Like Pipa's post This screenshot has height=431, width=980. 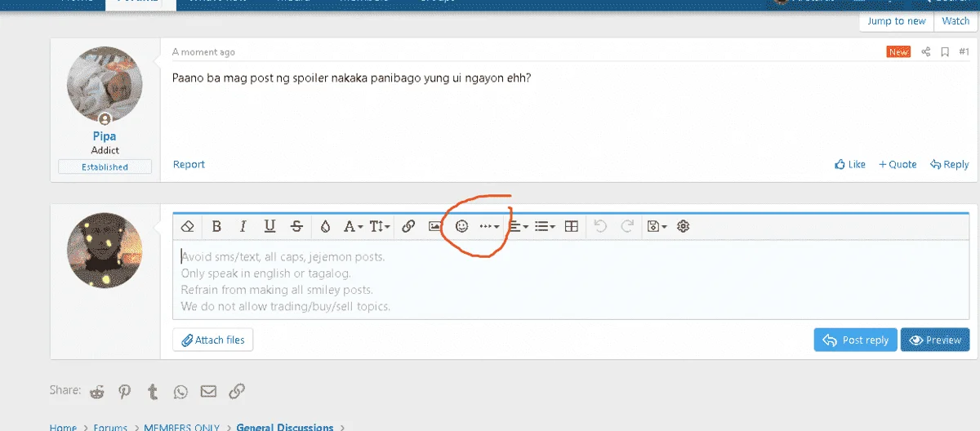coord(850,164)
